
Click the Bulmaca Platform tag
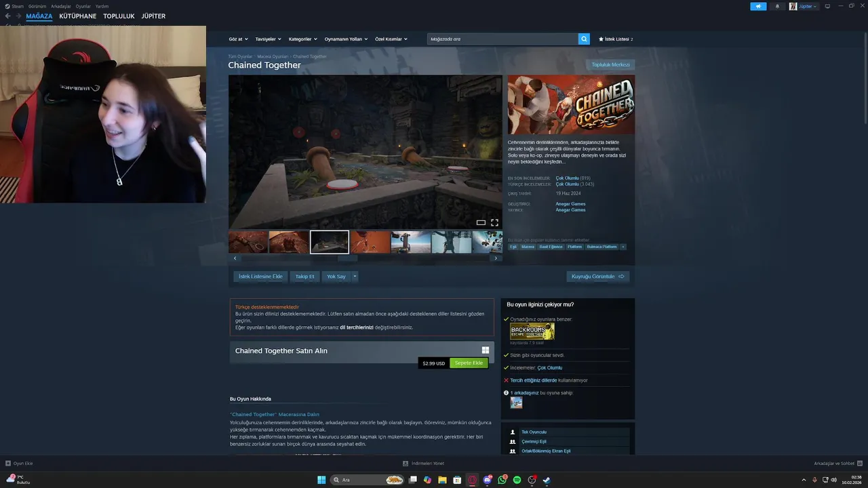[x=601, y=247]
